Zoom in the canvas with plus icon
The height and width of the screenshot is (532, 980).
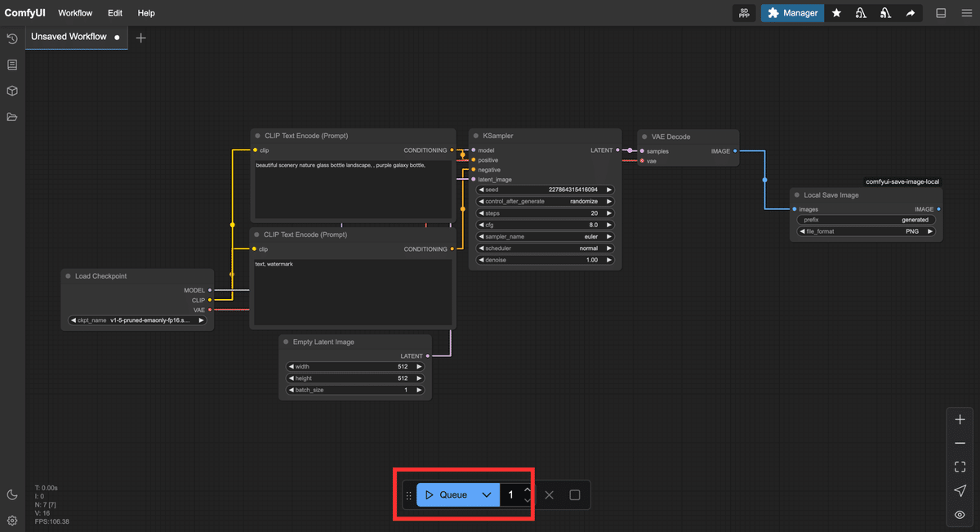(x=960, y=419)
